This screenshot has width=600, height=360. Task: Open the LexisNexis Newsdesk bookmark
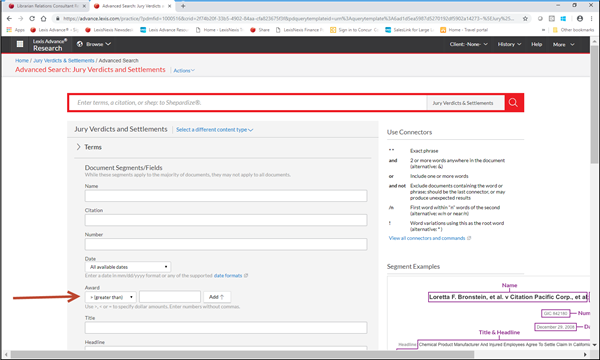(109, 30)
